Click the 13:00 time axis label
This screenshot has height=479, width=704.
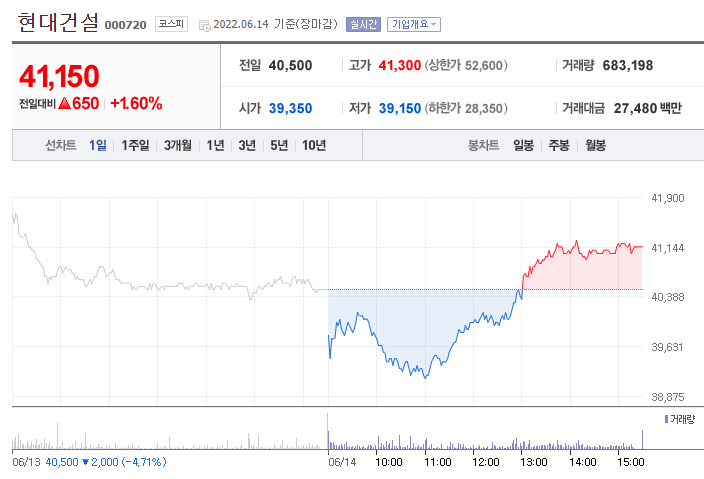click(534, 462)
